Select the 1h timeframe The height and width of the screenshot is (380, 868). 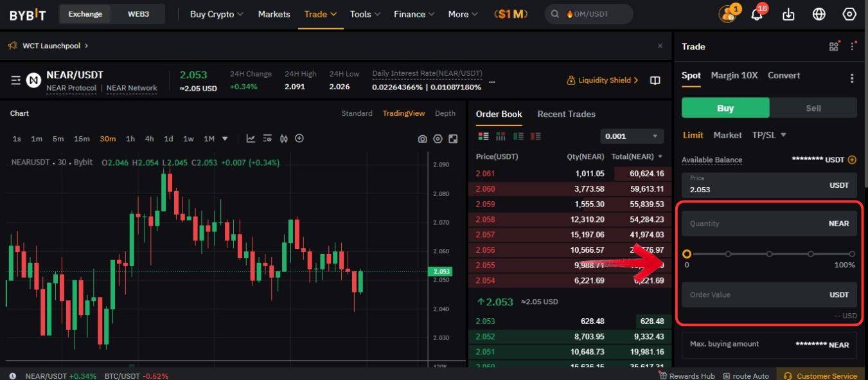tap(130, 139)
